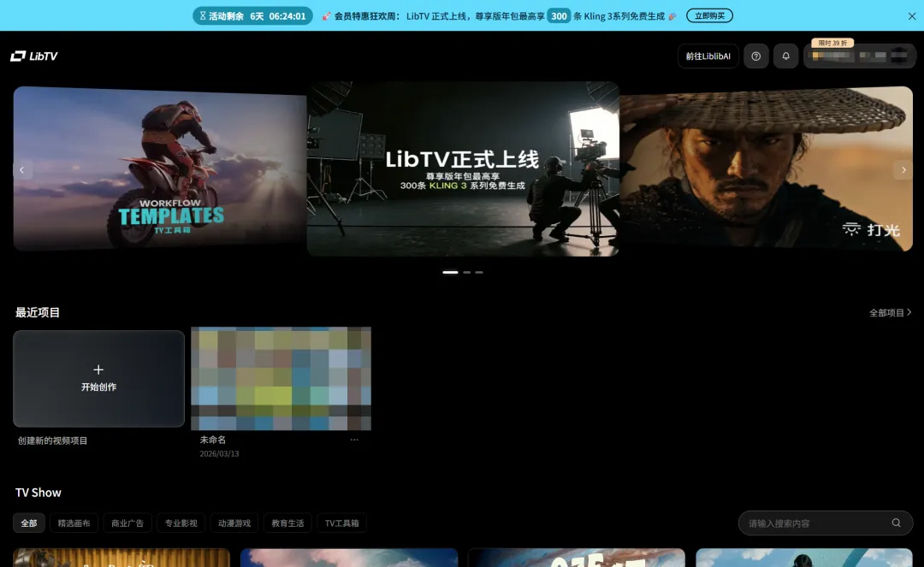Select the third carousel indicator dot

479,272
